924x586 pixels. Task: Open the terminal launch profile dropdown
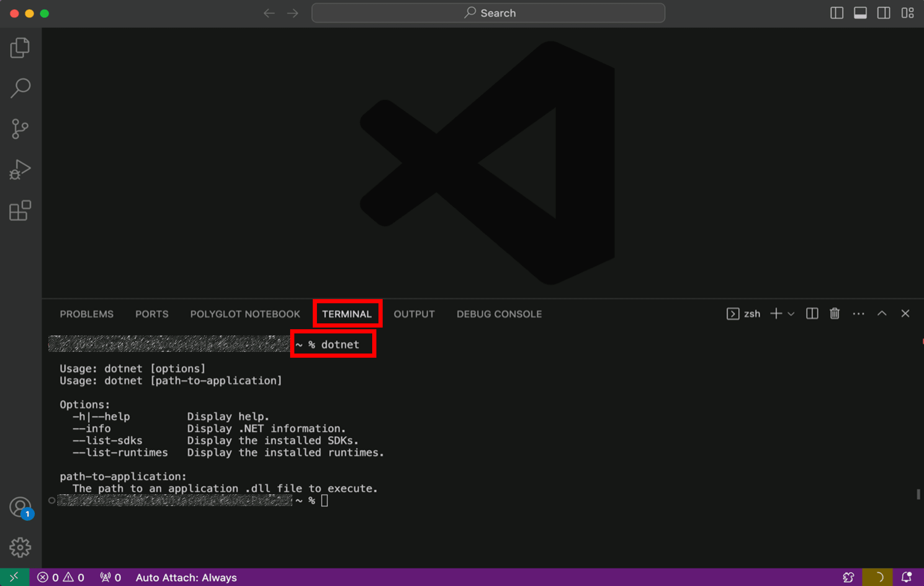pos(791,314)
